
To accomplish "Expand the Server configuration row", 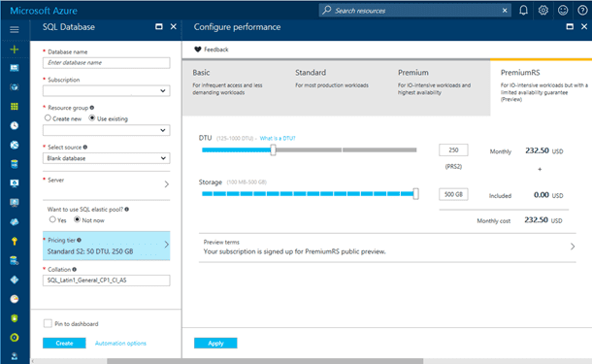I will (106, 184).
